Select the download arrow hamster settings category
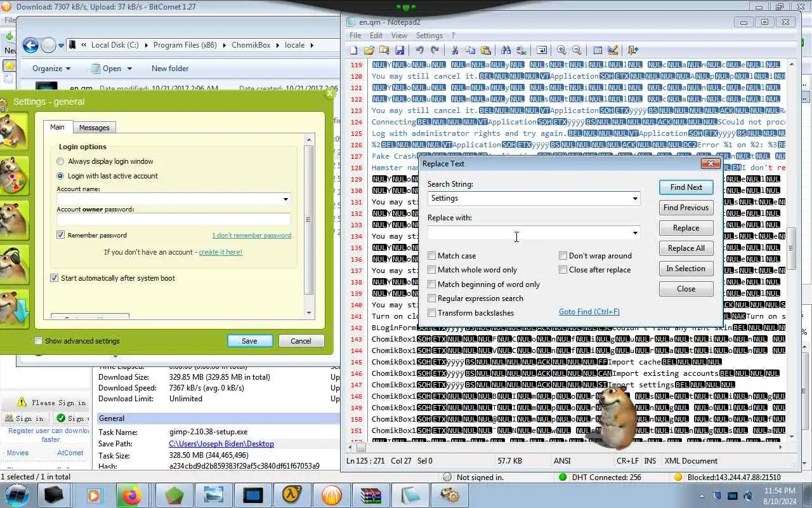 (13, 309)
